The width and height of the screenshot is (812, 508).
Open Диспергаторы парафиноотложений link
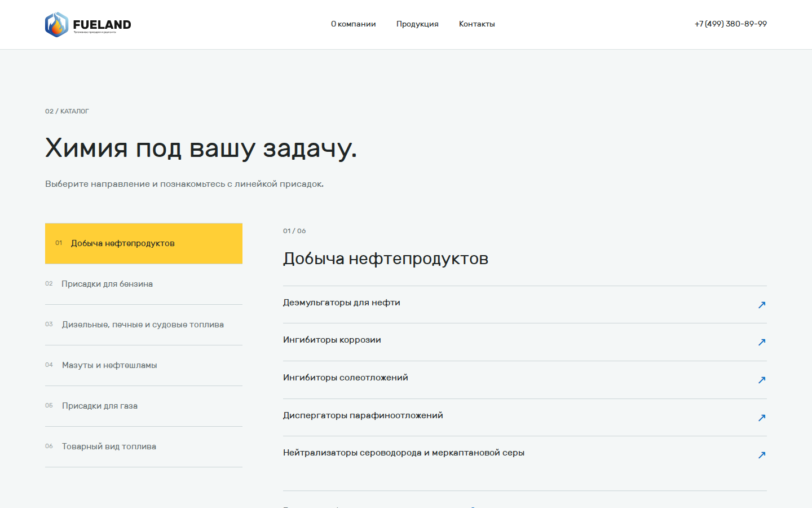click(525, 418)
